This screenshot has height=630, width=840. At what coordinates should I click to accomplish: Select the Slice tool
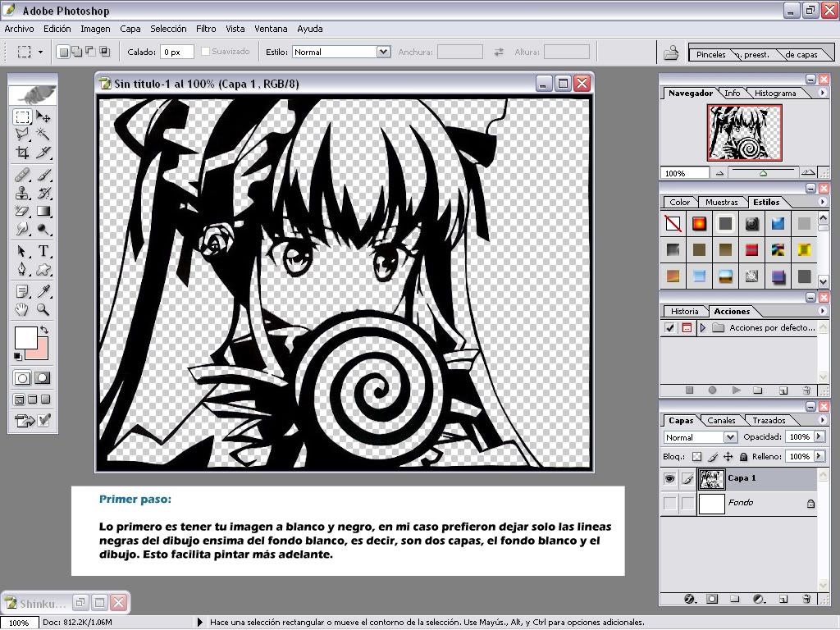[43, 152]
